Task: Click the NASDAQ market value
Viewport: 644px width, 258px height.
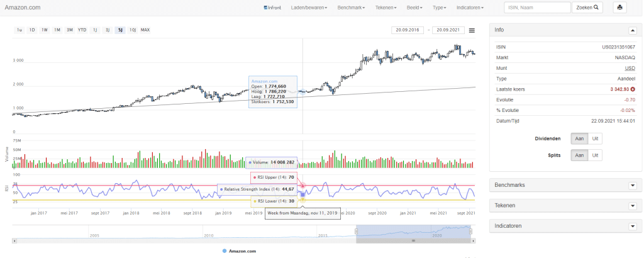Action: pos(624,57)
